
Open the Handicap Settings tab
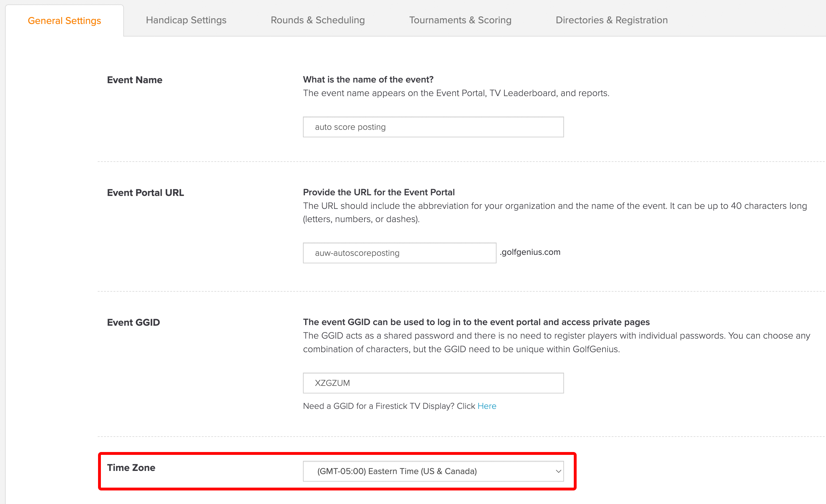[x=186, y=20]
